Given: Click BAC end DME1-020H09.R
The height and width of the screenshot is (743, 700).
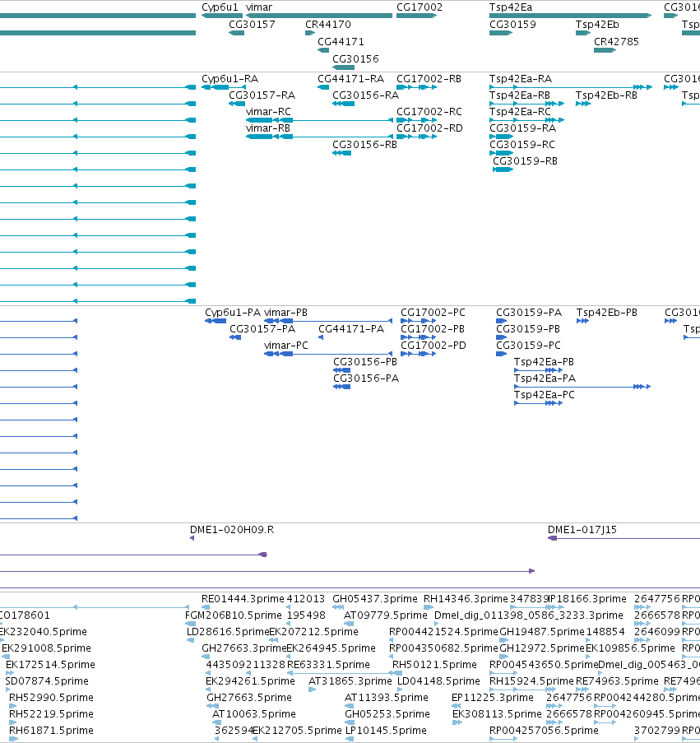Looking at the screenshot, I should 232,530.
